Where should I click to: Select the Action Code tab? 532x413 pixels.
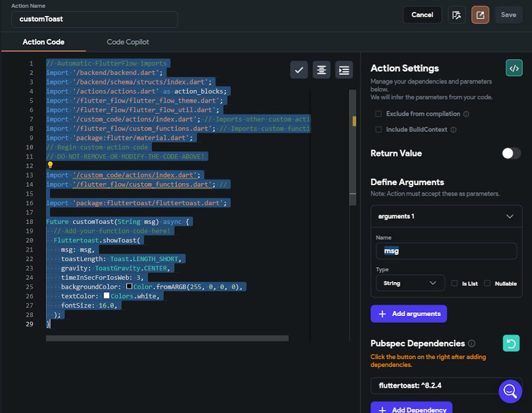point(44,42)
